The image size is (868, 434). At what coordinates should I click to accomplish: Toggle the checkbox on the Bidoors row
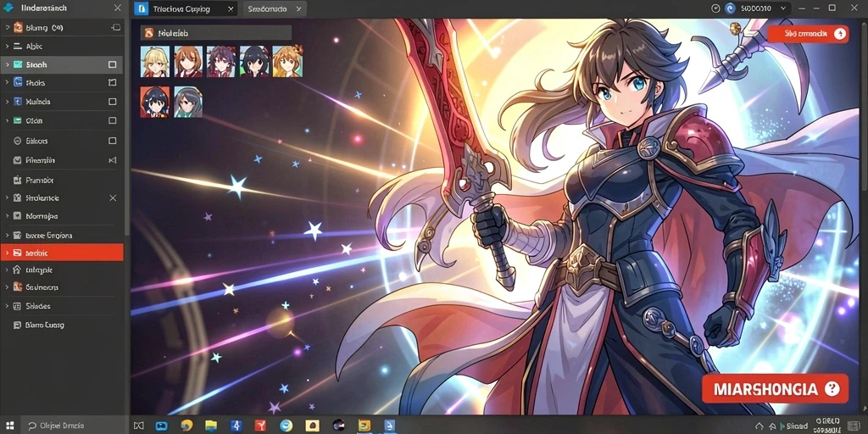coord(113,142)
